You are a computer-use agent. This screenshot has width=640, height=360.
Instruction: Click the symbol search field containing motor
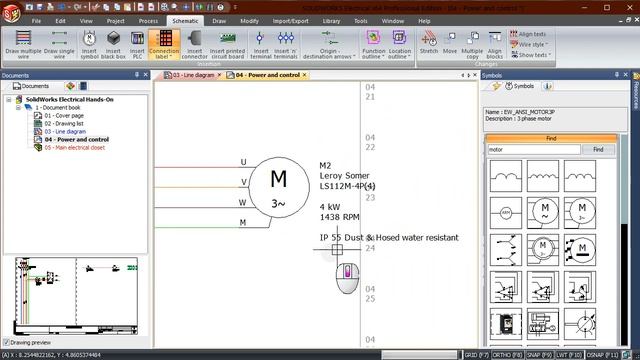(534, 150)
